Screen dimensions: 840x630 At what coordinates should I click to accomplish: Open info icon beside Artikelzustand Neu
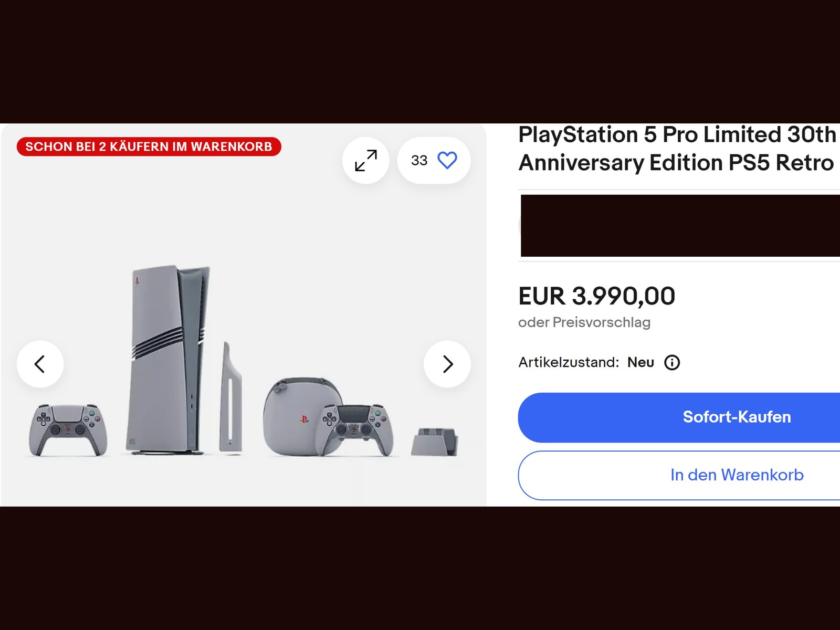672,362
